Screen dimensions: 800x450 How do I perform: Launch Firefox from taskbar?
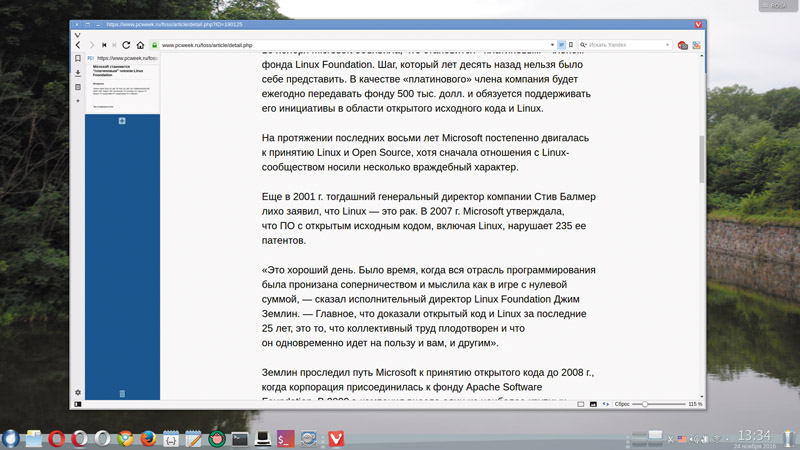coord(148,439)
